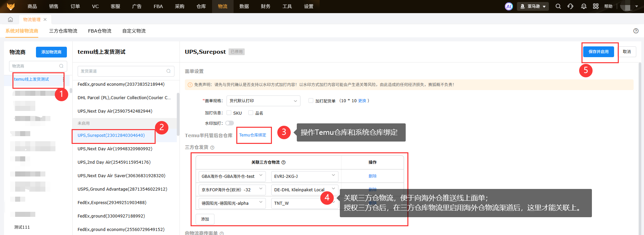Select temu线上发货测试 provider
This screenshot has height=235, width=644.
(32, 79)
